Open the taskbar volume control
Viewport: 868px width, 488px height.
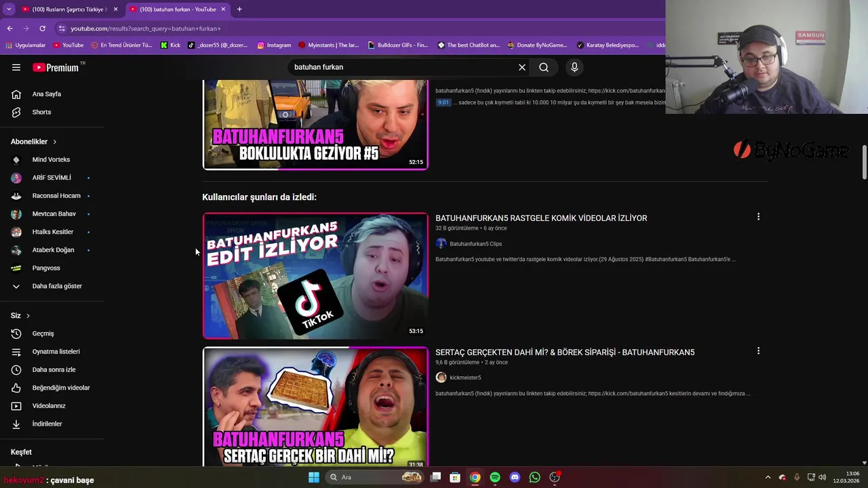pos(822,477)
